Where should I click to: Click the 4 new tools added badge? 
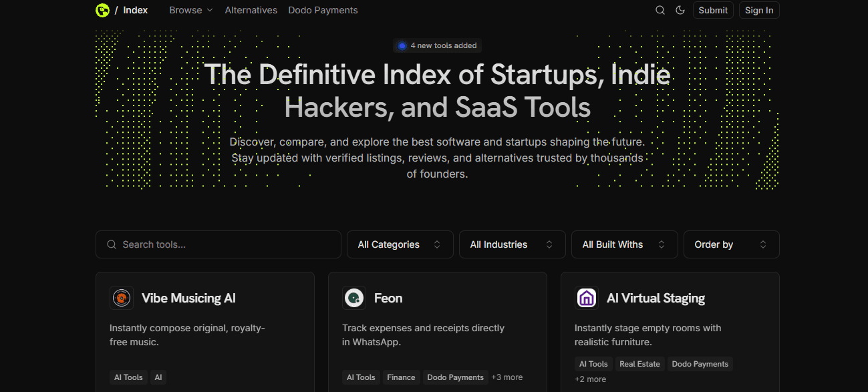[x=438, y=45]
